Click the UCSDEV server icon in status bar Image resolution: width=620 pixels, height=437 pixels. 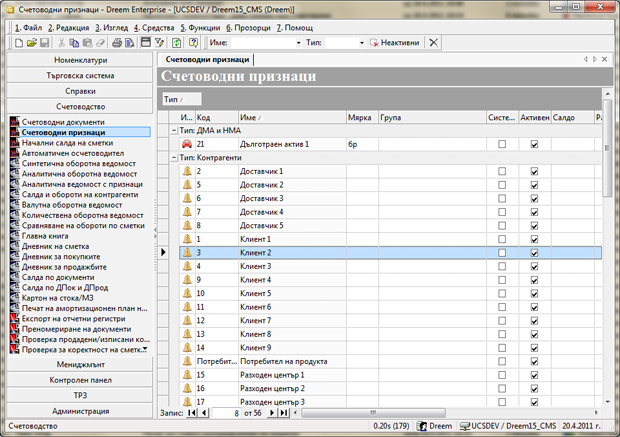tap(465, 426)
